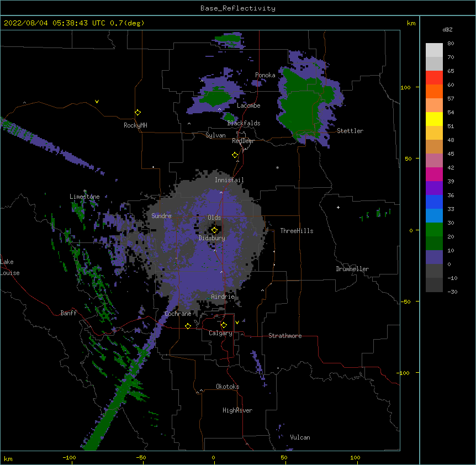Click the -30 value on the dBZ legend
Screen dimensions: 476x465
[452, 292]
